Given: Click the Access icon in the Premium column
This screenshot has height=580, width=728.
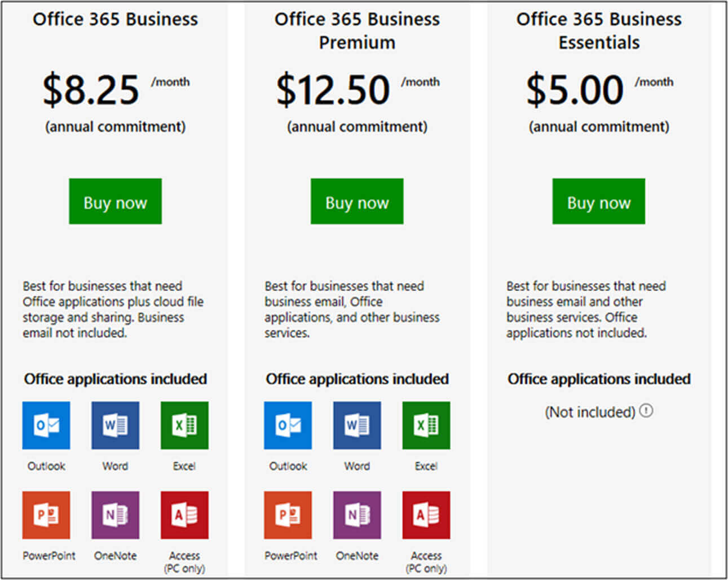Looking at the screenshot, I should point(426,515).
